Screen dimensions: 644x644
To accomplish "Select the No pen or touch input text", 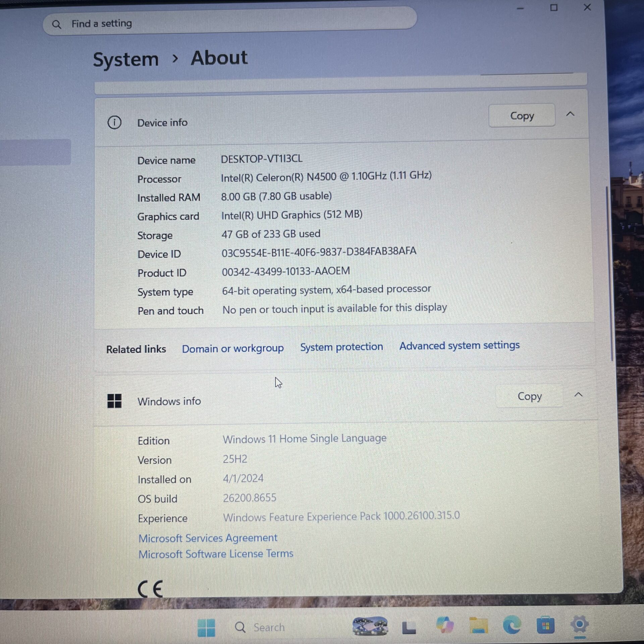I will coord(335,308).
